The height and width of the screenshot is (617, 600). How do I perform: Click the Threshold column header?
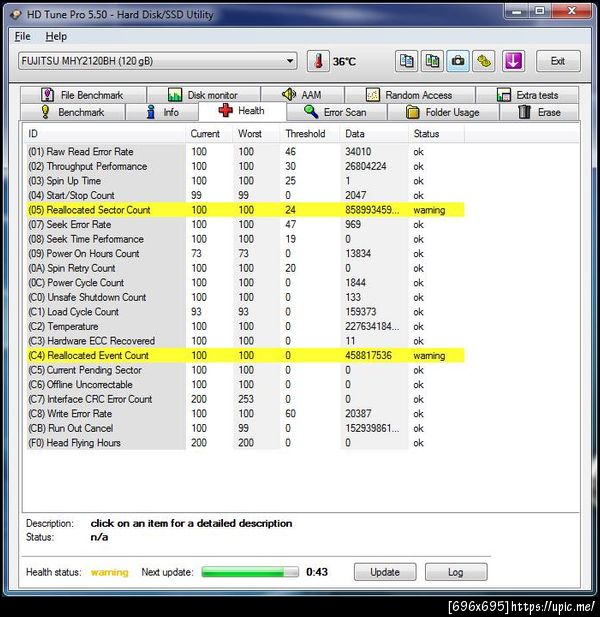coord(310,134)
